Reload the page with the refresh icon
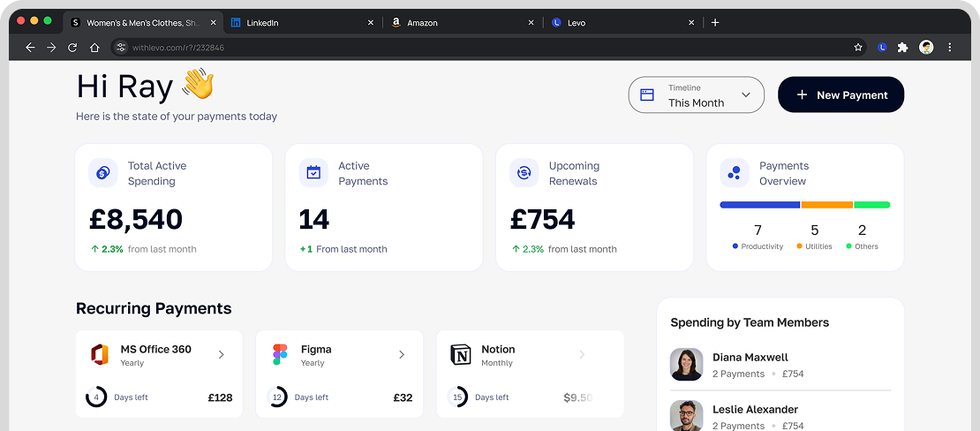The width and height of the screenshot is (980, 431). pyautogui.click(x=72, y=47)
